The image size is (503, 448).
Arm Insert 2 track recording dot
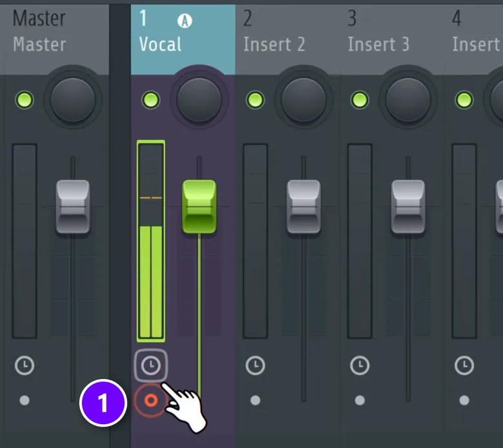click(255, 400)
